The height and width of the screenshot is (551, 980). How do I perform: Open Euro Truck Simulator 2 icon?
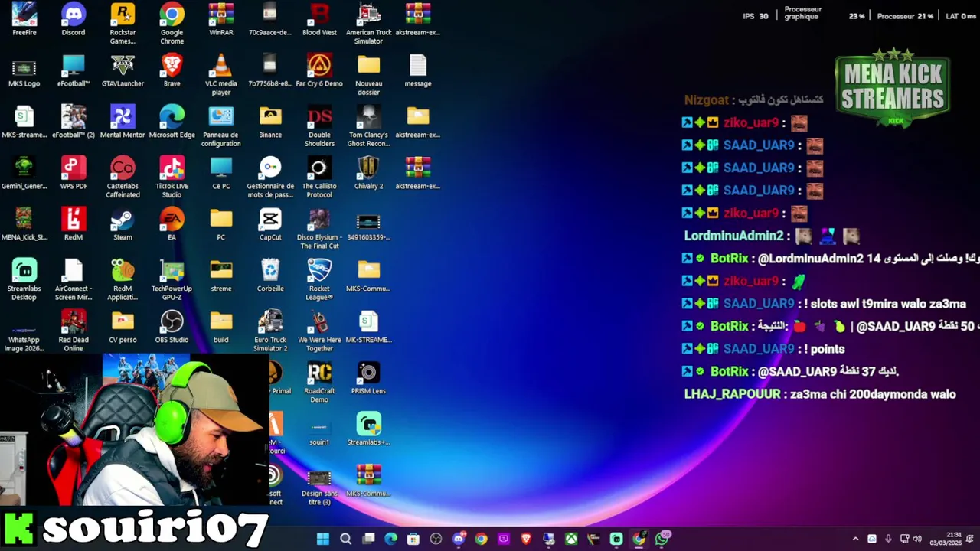point(270,331)
